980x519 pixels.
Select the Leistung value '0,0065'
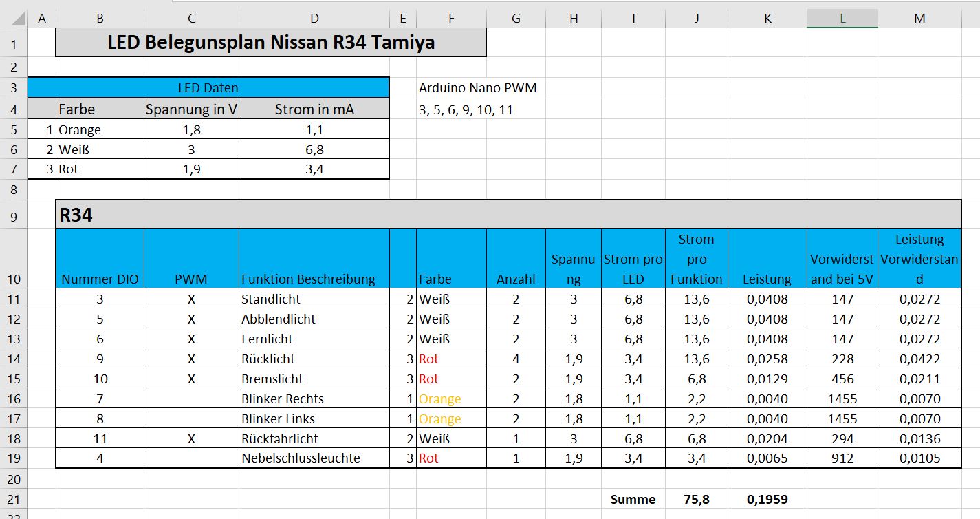pos(767,458)
